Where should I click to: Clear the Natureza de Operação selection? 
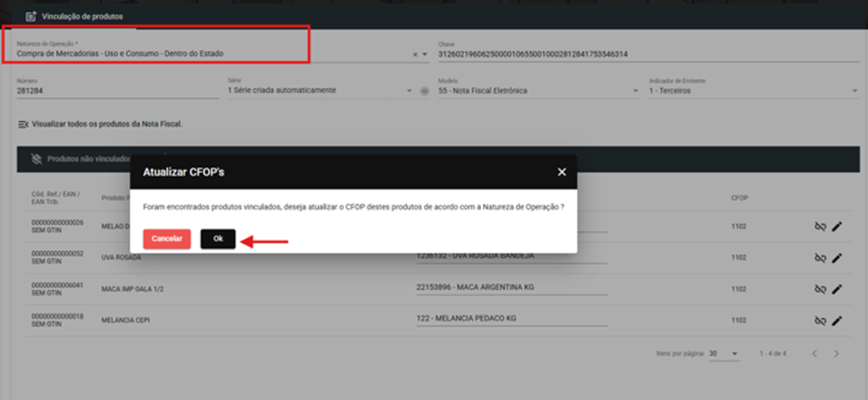(416, 55)
